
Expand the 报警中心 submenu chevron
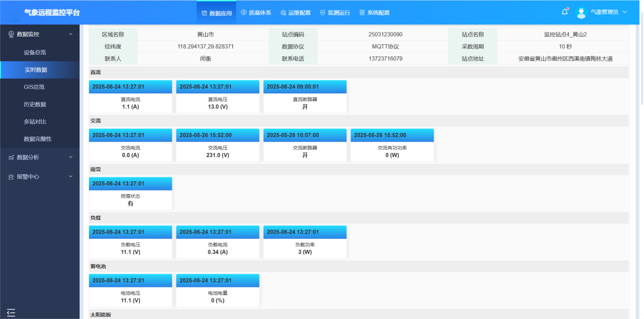coord(71,177)
